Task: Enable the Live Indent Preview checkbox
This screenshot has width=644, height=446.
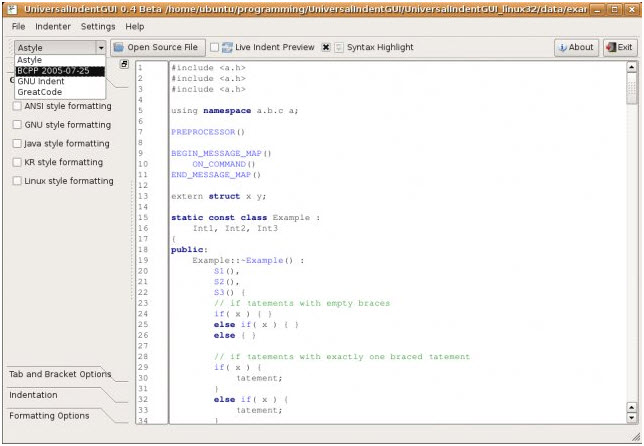Action: coord(214,48)
